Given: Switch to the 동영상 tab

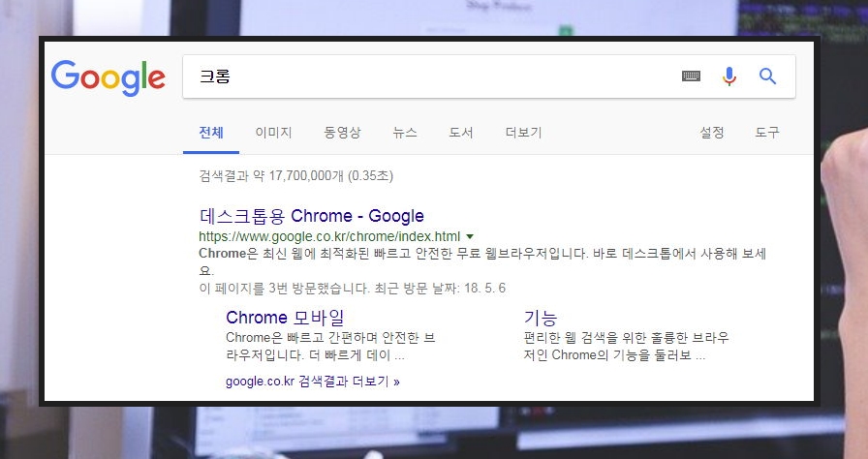Looking at the screenshot, I should 342,133.
